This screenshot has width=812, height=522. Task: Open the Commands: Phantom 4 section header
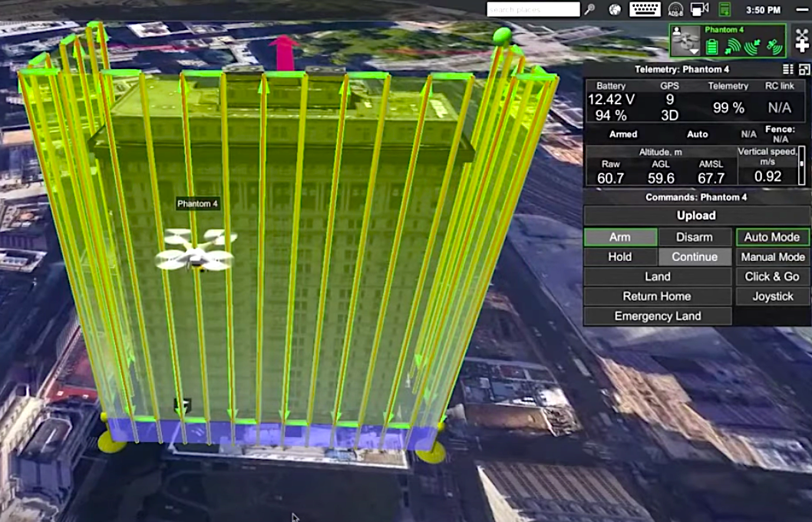click(695, 197)
